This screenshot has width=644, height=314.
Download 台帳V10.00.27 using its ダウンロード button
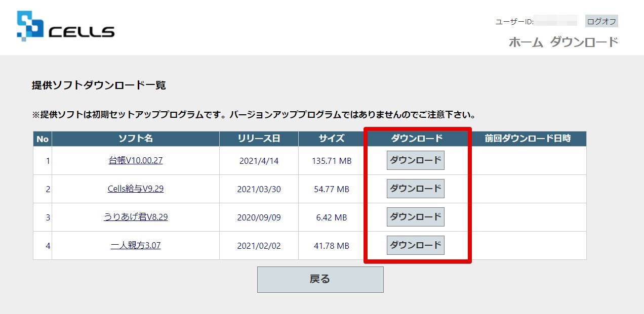(416, 160)
